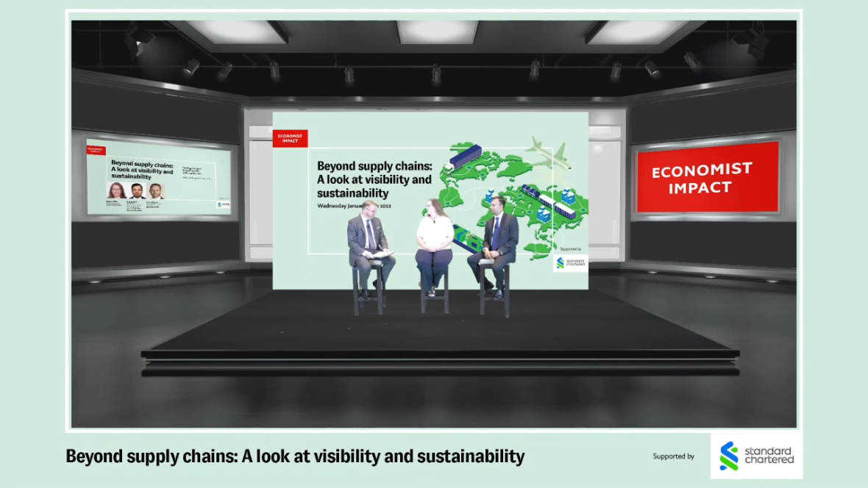Click the freight train graphic on the map
The width and height of the screenshot is (868, 488).
pyautogui.click(x=548, y=203)
